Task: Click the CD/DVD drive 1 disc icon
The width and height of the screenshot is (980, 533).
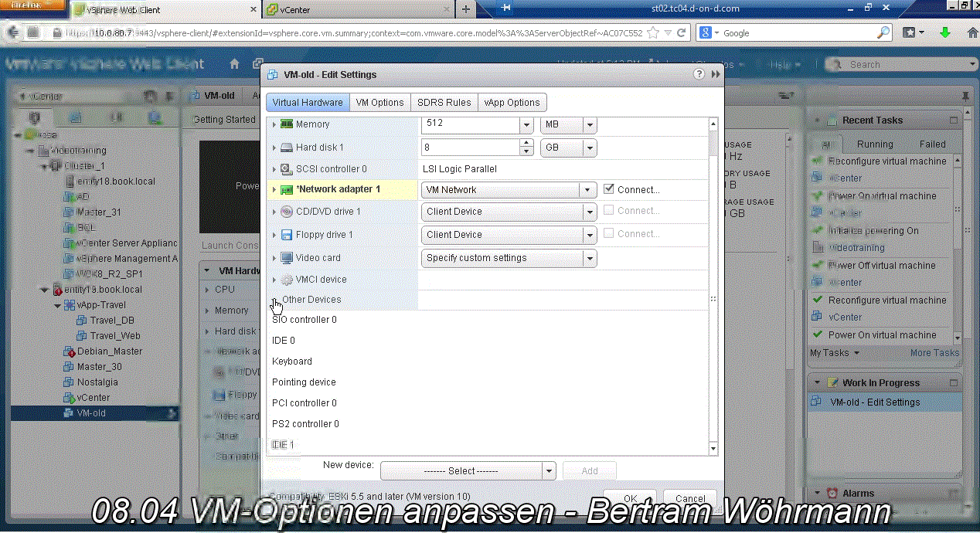Action: point(286,212)
